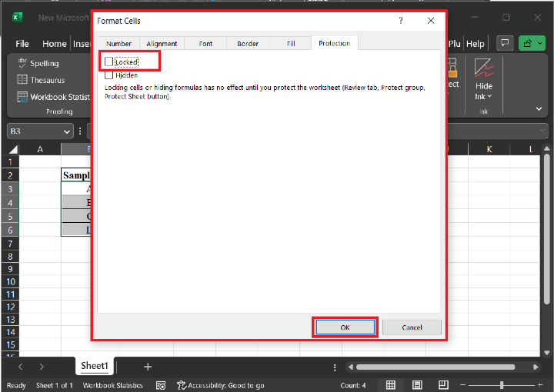Adjust the zoom slider in status bar

click(502, 385)
